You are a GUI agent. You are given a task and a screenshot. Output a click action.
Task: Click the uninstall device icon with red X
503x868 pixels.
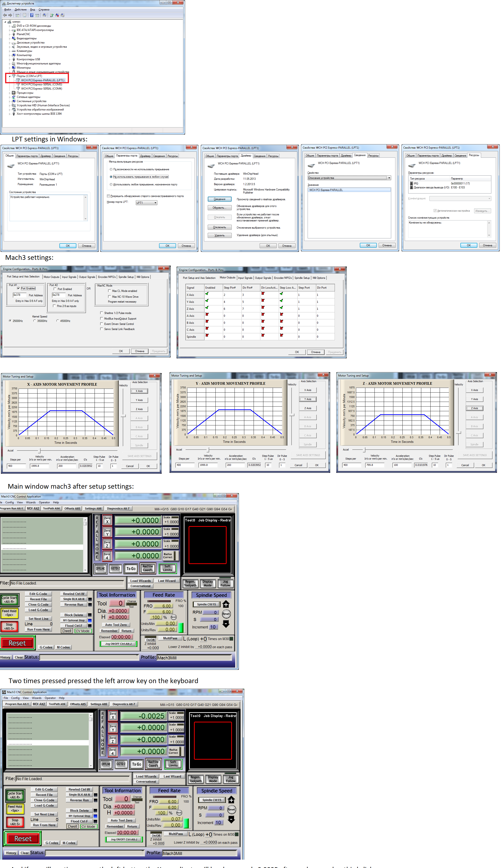click(x=57, y=15)
